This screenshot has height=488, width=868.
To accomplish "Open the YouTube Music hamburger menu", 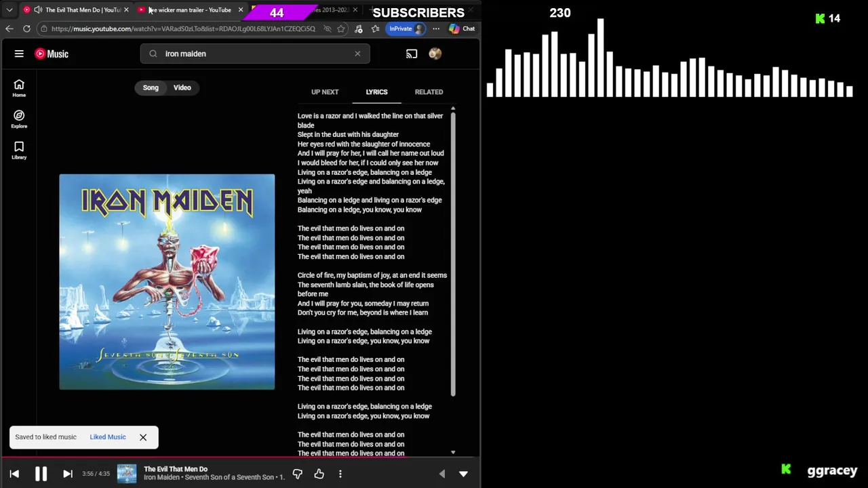I will coord(19,54).
